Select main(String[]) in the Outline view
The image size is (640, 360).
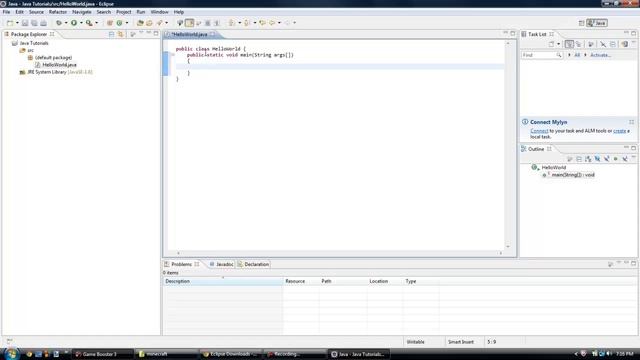573,175
